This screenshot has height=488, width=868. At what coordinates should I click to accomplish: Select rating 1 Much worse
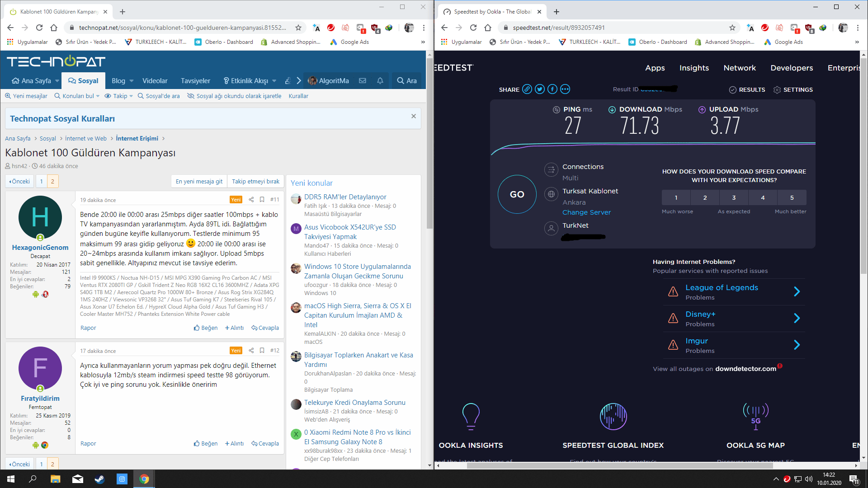(676, 197)
